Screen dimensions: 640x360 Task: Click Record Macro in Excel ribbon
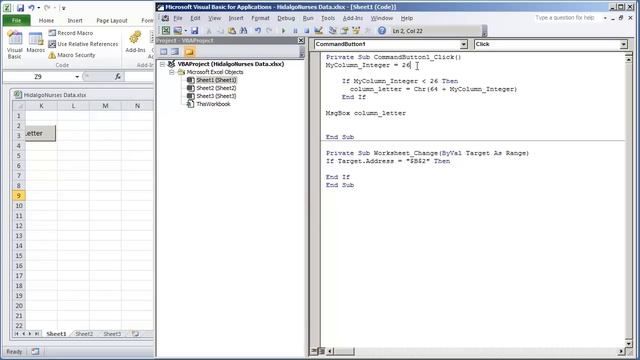pyautogui.click(x=71, y=33)
